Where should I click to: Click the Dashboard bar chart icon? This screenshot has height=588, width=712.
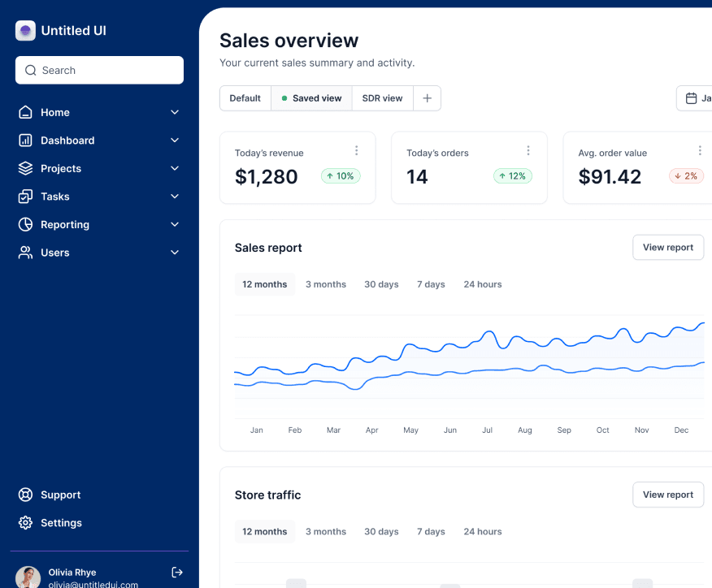coord(25,141)
